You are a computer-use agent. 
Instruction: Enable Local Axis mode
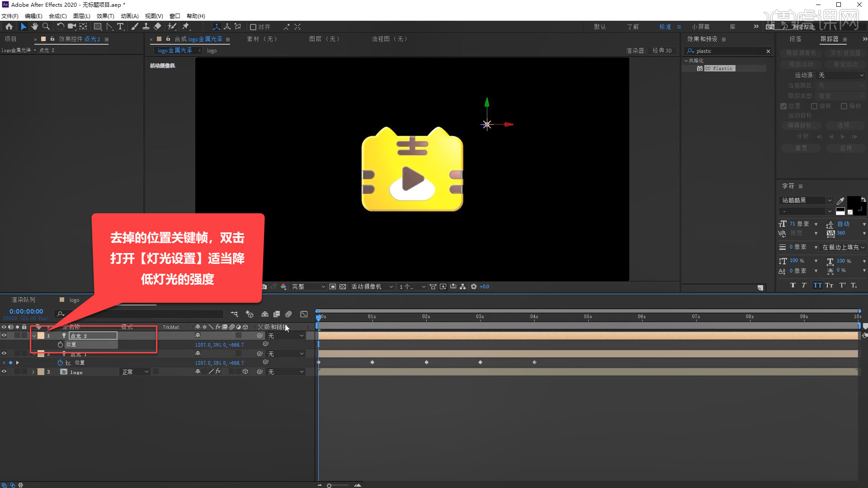[217, 27]
